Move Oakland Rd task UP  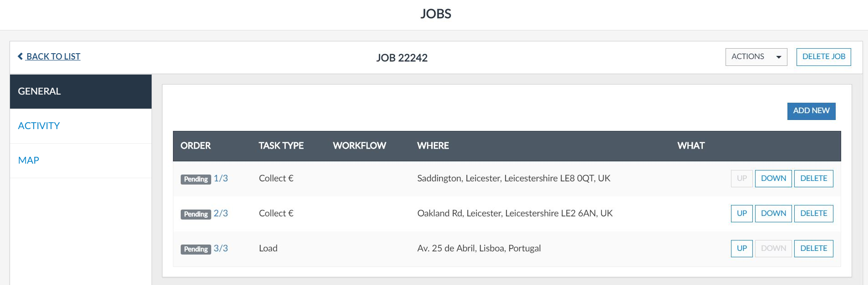tap(741, 214)
